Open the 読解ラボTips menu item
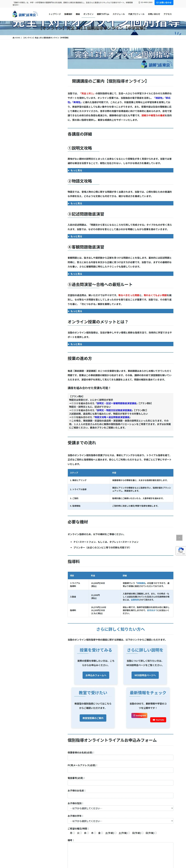This screenshot has height=868, width=186. 103,14
